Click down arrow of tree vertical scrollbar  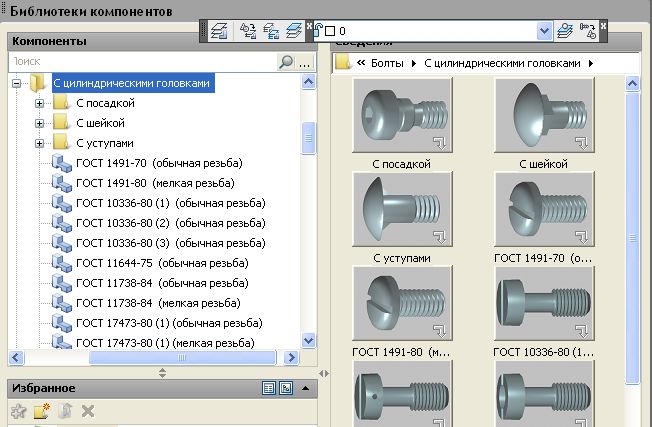click(x=308, y=341)
